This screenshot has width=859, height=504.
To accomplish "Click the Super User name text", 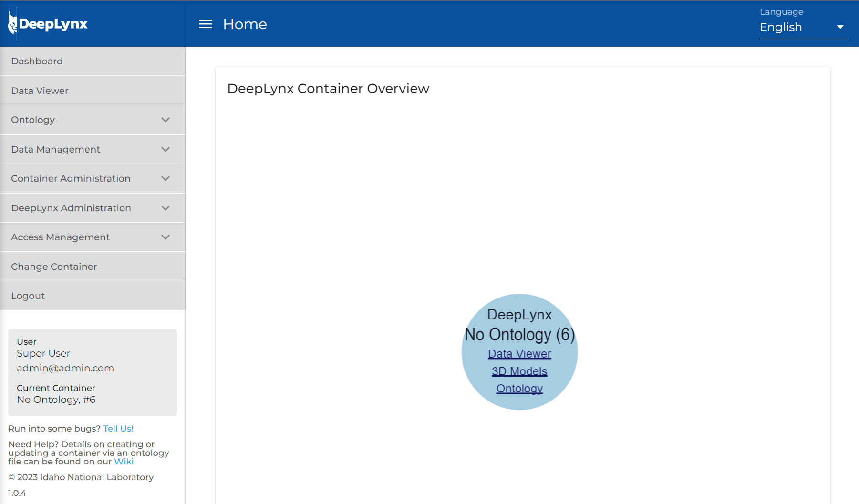I will click(43, 353).
